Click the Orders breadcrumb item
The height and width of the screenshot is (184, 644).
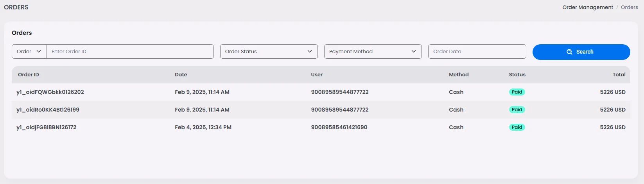pos(629,7)
